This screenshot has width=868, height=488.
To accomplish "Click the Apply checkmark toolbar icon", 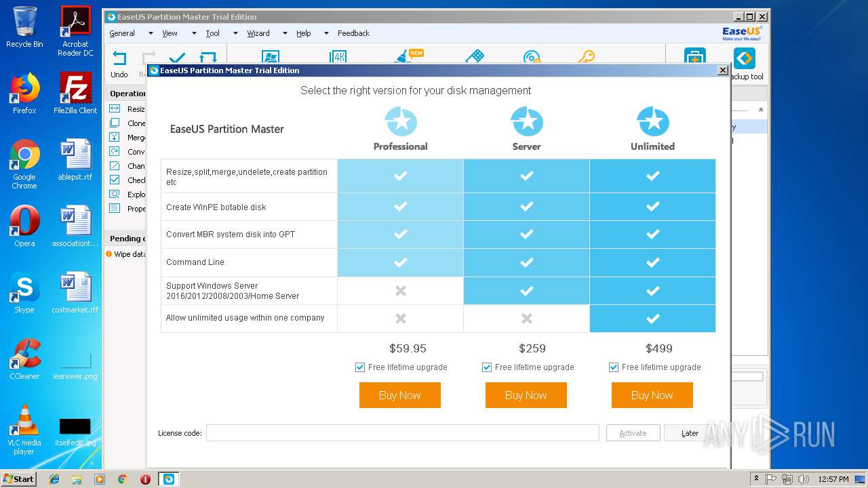I will 178,58.
